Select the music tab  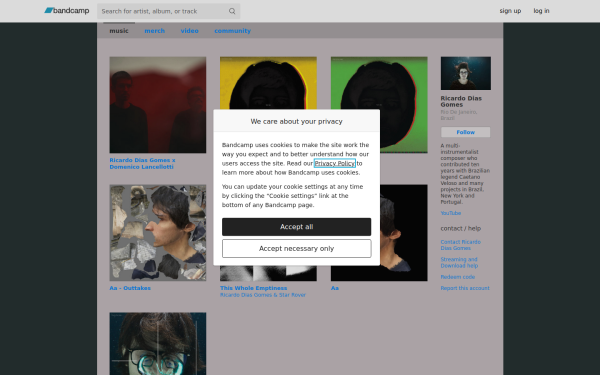pyautogui.click(x=119, y=31)
